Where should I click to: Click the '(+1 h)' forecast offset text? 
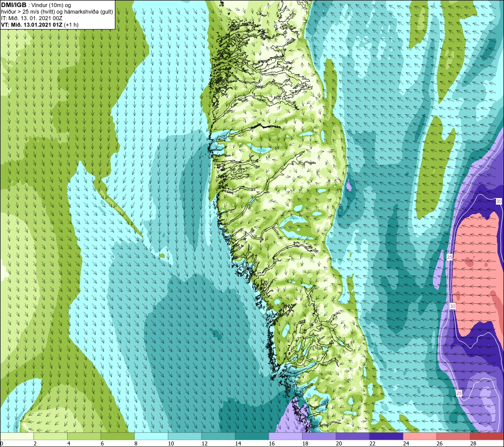tap(71, 25)
